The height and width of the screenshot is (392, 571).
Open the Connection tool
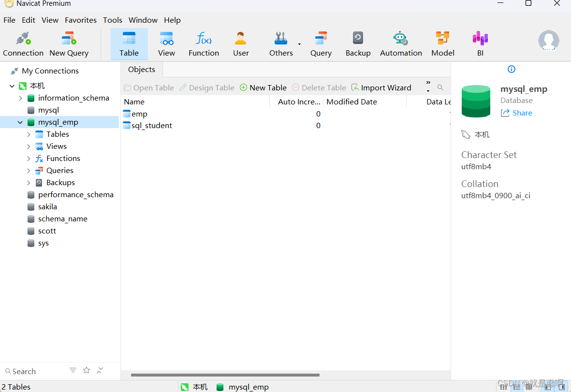click(23, 44)
